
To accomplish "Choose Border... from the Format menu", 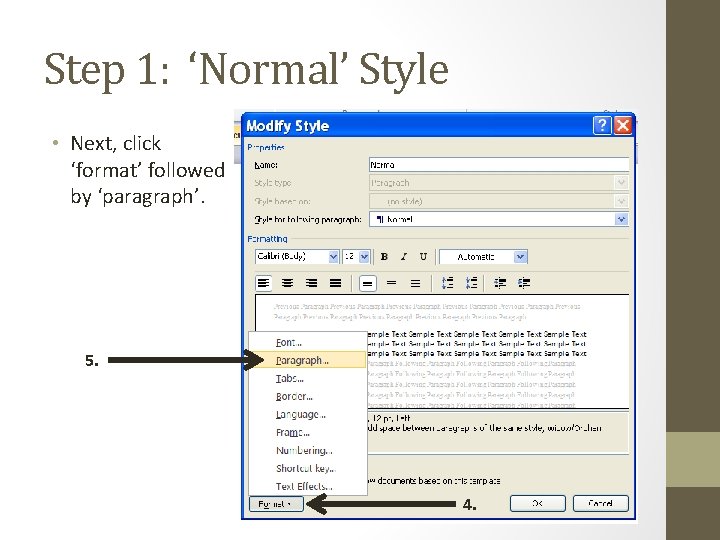I will (x=307, y=396).
